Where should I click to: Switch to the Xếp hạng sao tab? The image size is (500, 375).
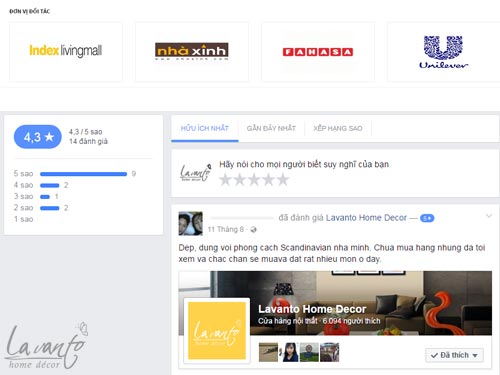pyautogui.click(x=338, y=128)
